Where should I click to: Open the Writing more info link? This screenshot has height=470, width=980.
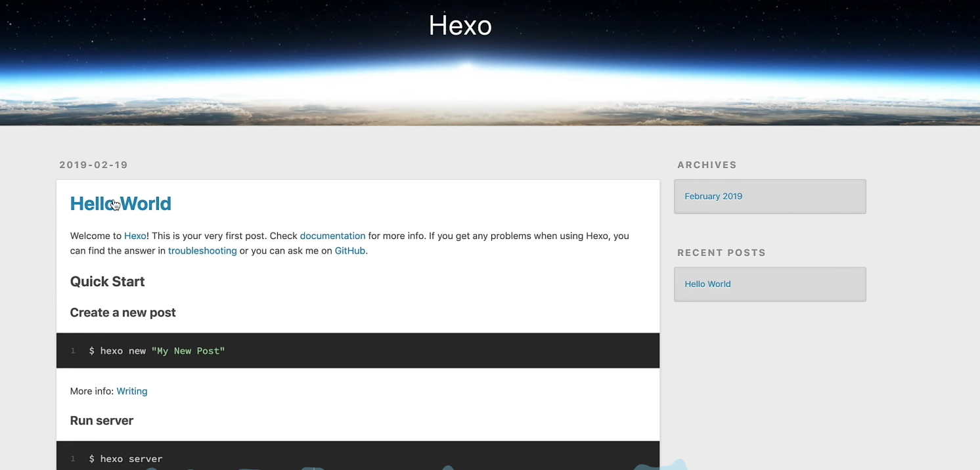tap(131, 391)
